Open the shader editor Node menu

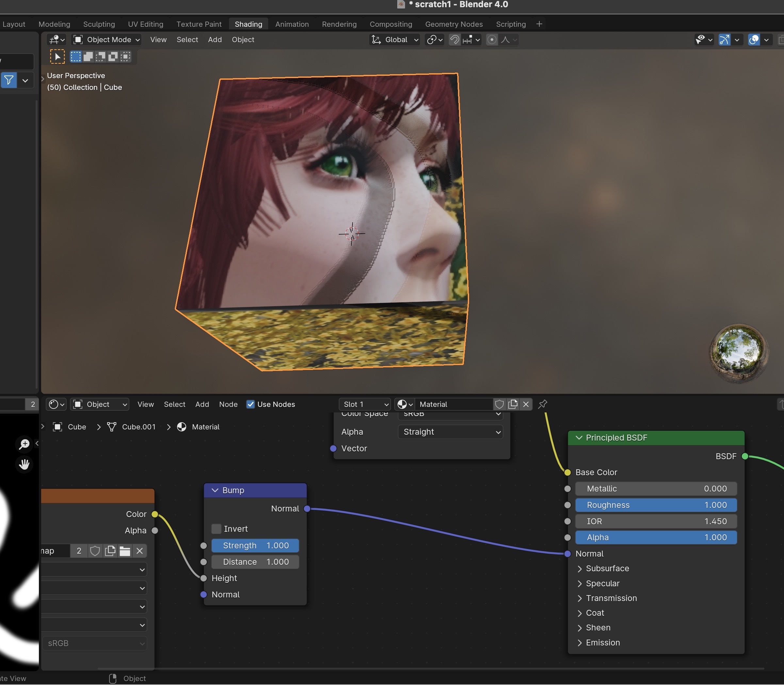(x=228, y=404)
